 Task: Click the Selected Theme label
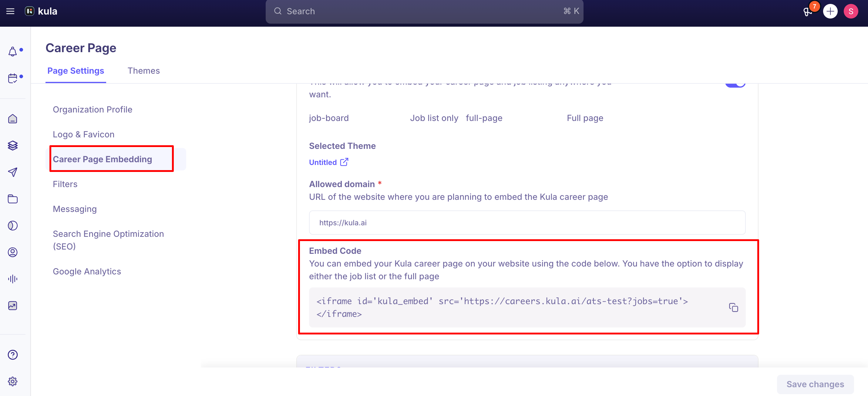[x=342, y=146]
